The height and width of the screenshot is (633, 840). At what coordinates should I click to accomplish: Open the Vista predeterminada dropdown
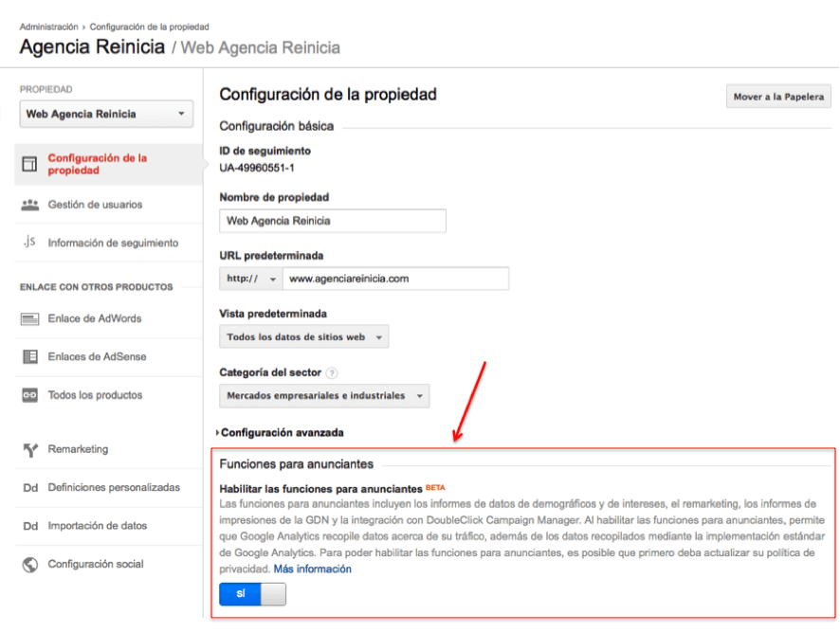(x=303, y=337)
